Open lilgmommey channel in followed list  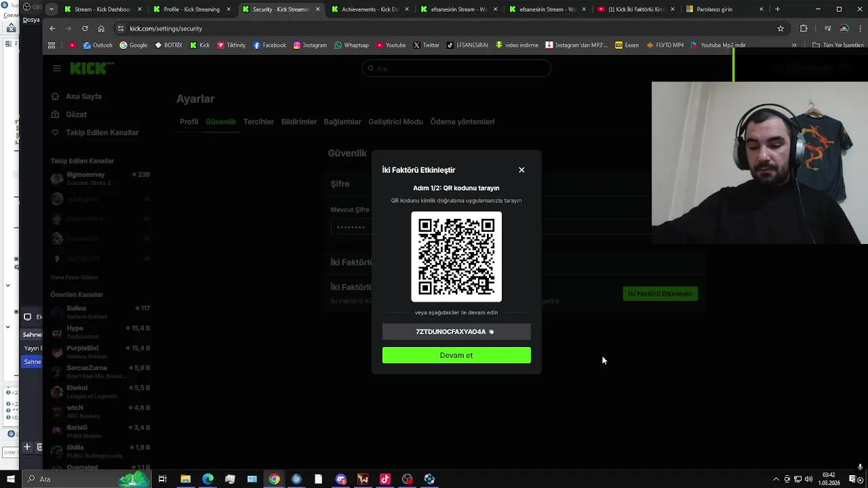pyautogui.click(x=100, y=179)
